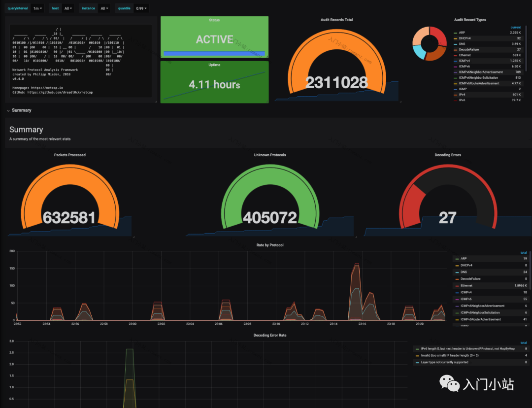Toggle ARP series in Audit Record Types legend
This screenshot has width=532, height=408.
[462, 33]
